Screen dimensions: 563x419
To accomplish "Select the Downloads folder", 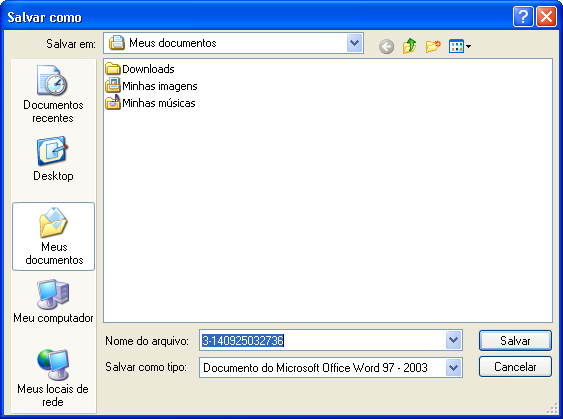I will coord(140,69).
